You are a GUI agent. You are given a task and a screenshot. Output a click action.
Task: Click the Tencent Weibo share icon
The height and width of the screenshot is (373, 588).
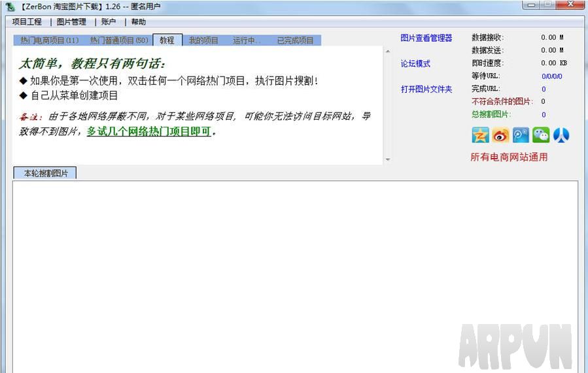click(x=521, y=135)
